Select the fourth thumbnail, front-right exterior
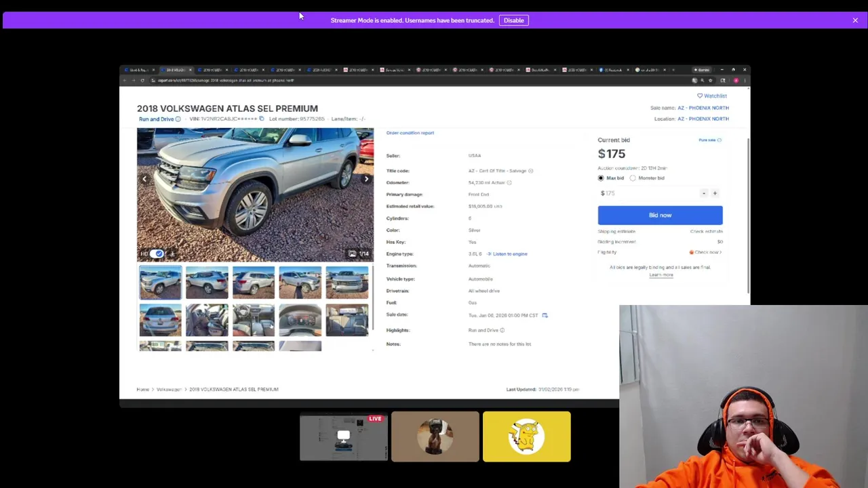This screenshot has width=868, height=488. (x=300, y=283)
